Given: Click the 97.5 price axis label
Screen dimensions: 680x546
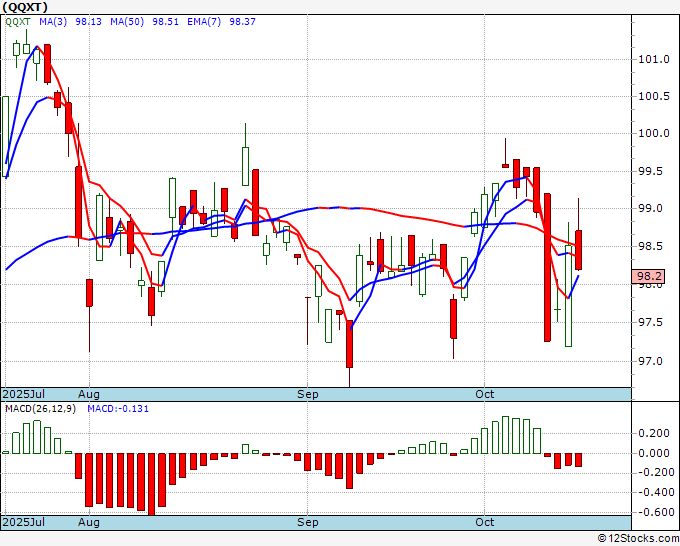Looking at the screenshot, I should point(651,322).
